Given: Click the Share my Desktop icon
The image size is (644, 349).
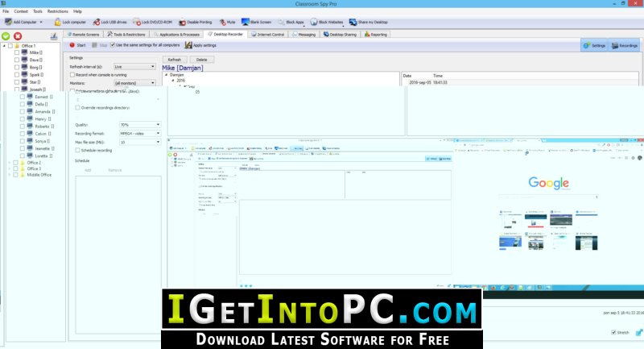Looking at the screenshot, I should 353,22.
